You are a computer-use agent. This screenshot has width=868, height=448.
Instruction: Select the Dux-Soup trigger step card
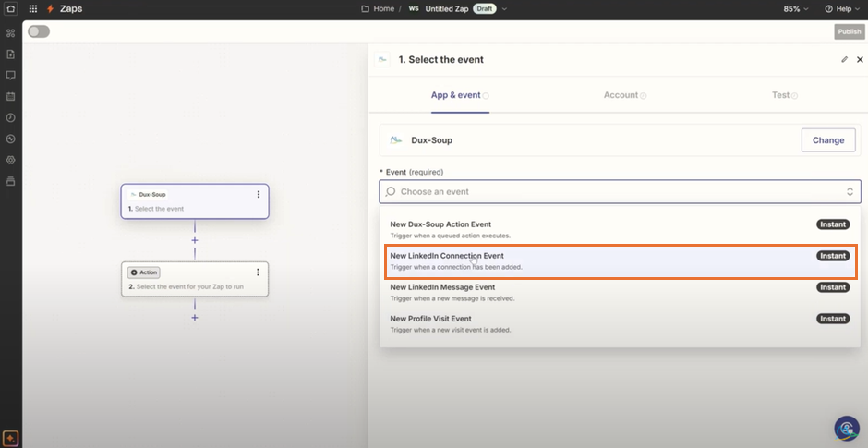pos(195,201)
